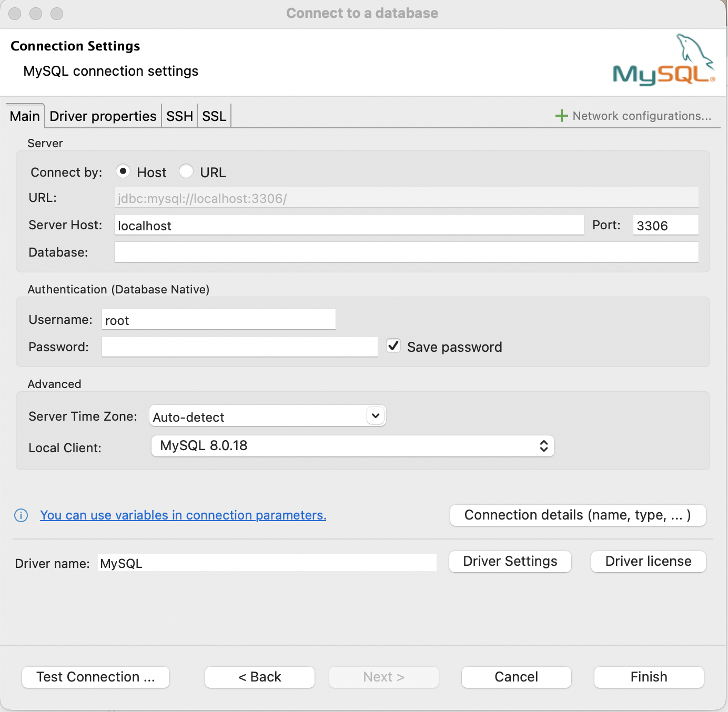The height and width of the screenshot is (712, 728).
Task: Switch to the Driver properties tab
Action: click(103, 116)
